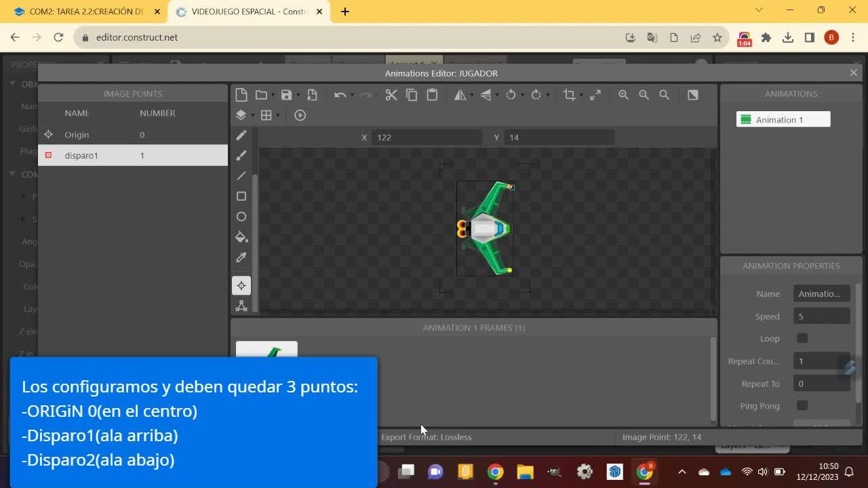This screenshot has height=488, width=868.
Task: Open the collision polygon tool
Action: coord(241,306)
